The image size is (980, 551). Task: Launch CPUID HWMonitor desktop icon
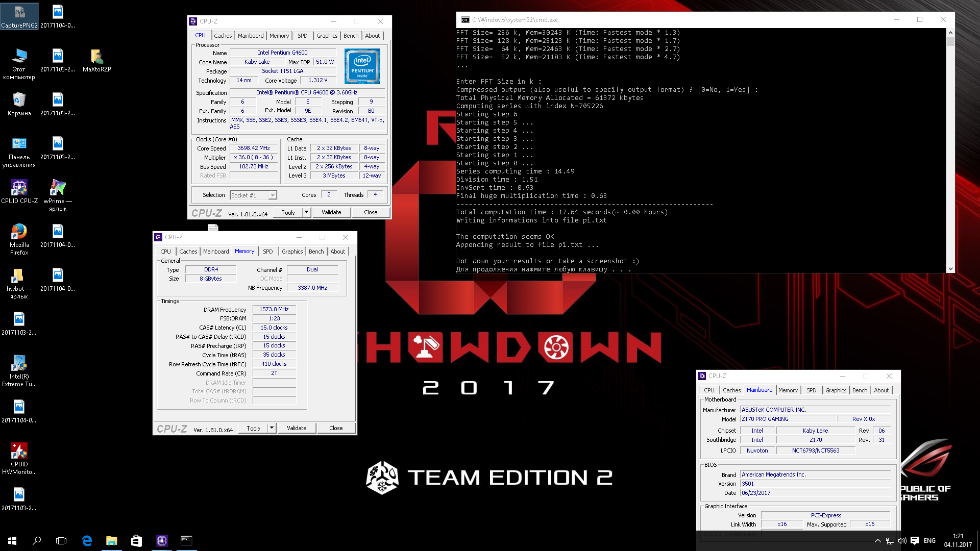click(x=19, y=459)
